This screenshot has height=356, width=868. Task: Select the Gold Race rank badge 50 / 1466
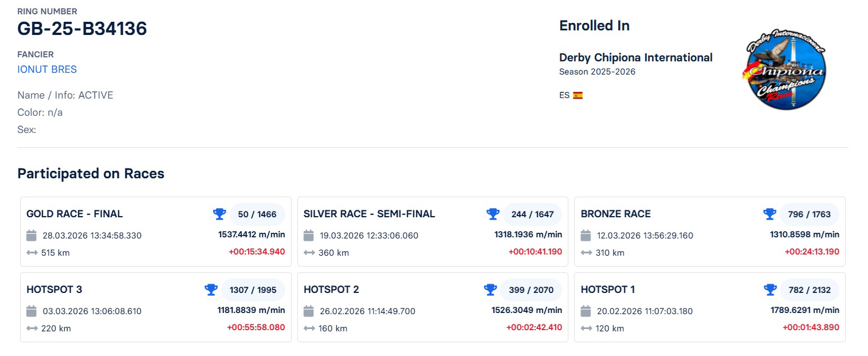coord(258,213)
